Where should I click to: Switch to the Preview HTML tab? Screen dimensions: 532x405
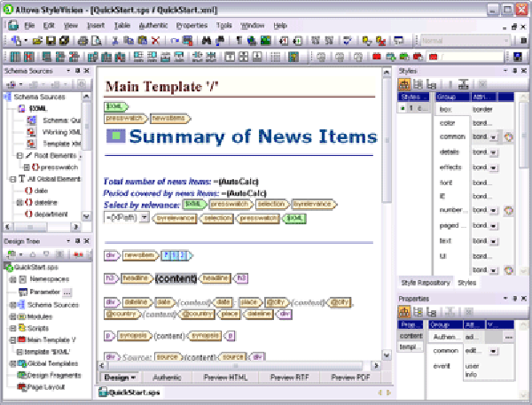(225, 378)
